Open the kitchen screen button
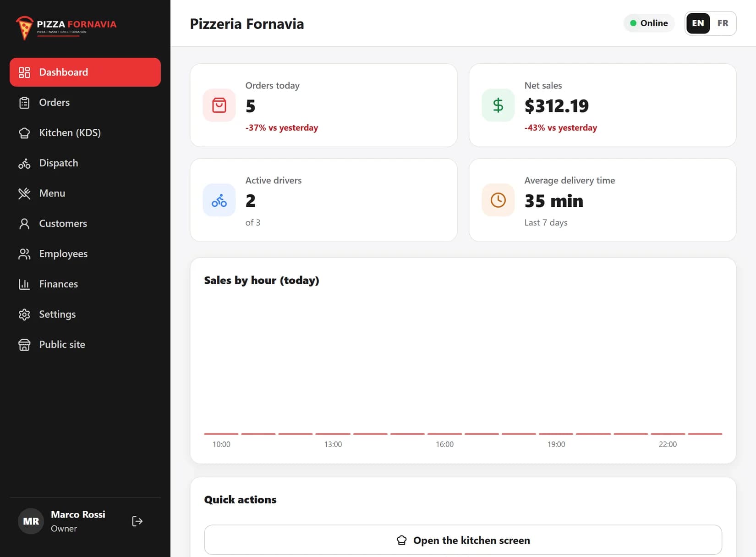 point(463,540)
